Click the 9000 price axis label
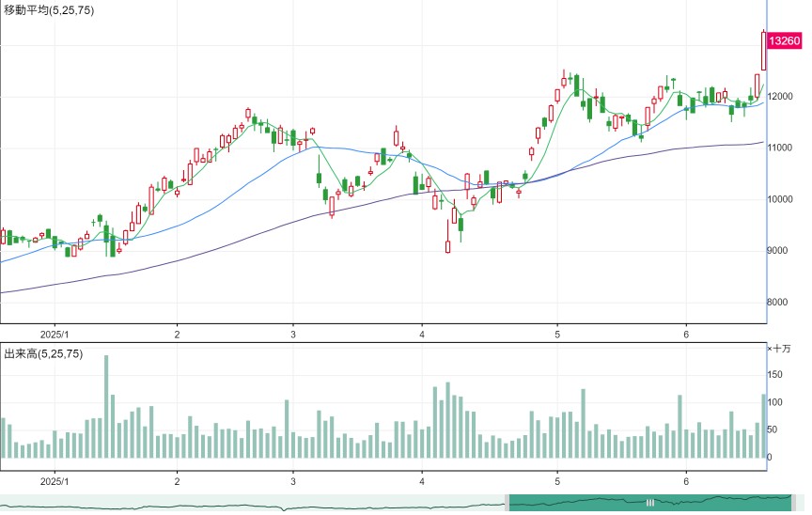The height and width of the screenshot is (515, 812). tap(777, 251)
